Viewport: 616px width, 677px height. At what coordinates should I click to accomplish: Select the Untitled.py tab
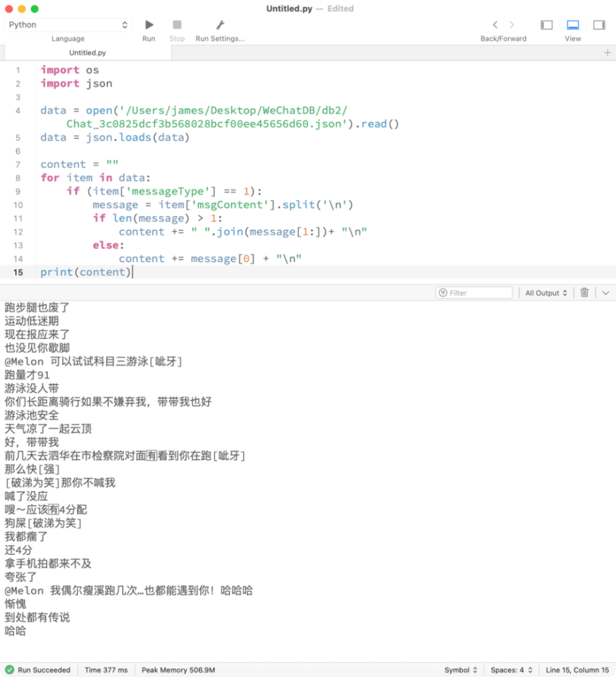pos(87,53)
